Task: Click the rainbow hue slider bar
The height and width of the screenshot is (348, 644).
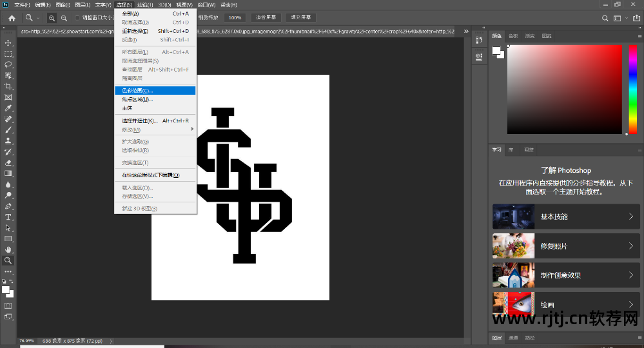Action: [x=633, y=90]
